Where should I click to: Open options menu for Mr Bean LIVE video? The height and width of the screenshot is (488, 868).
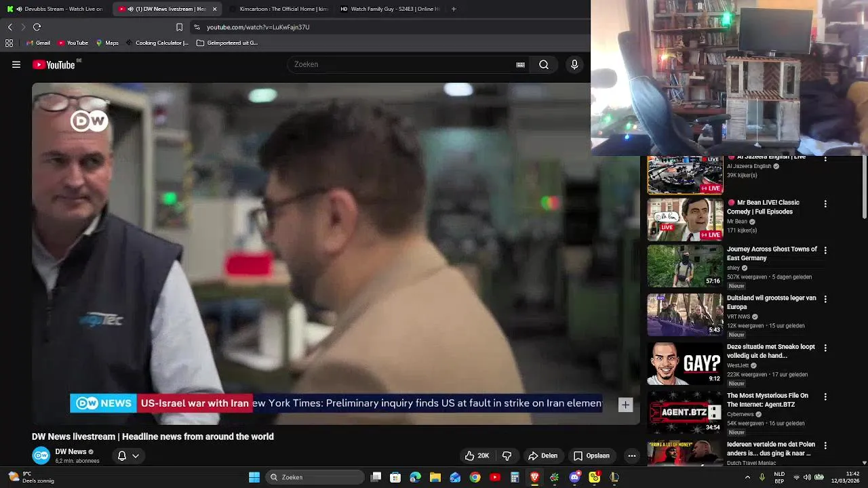click(825, 203)
